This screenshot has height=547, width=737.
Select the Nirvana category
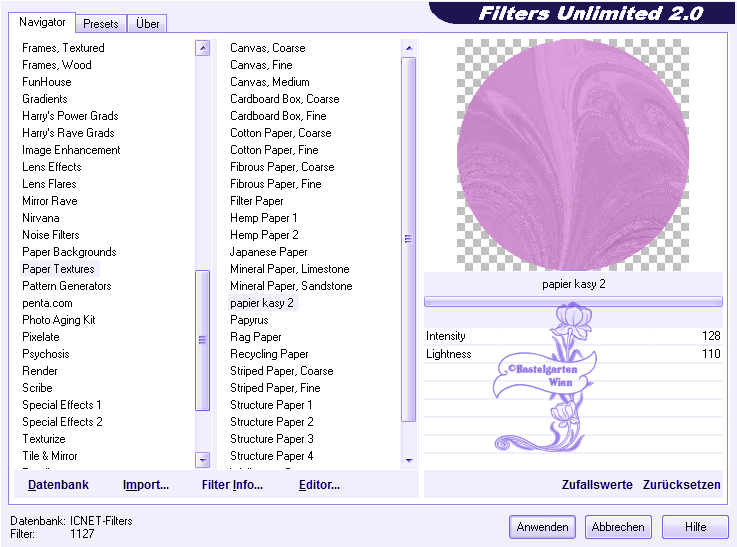coord(41,218)
